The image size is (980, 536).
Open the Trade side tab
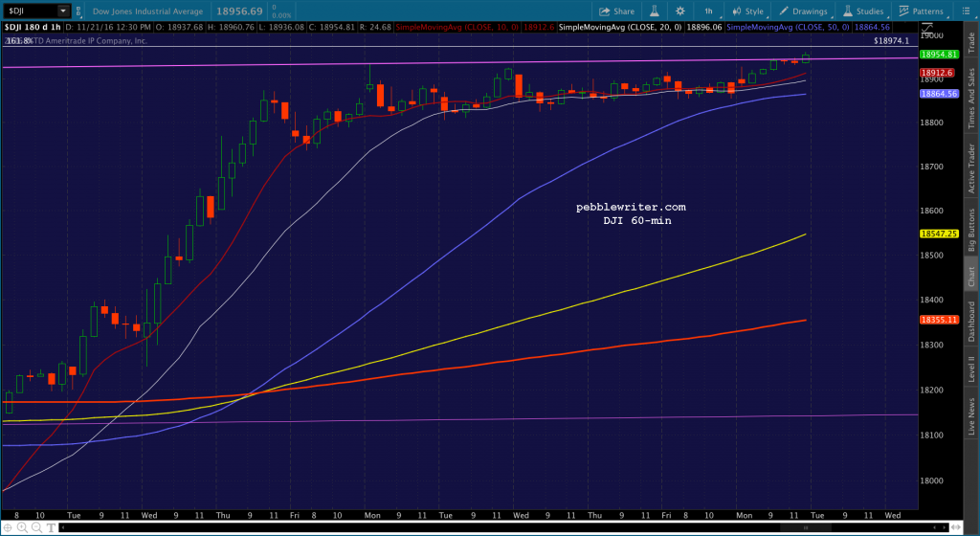coord(971,40)
